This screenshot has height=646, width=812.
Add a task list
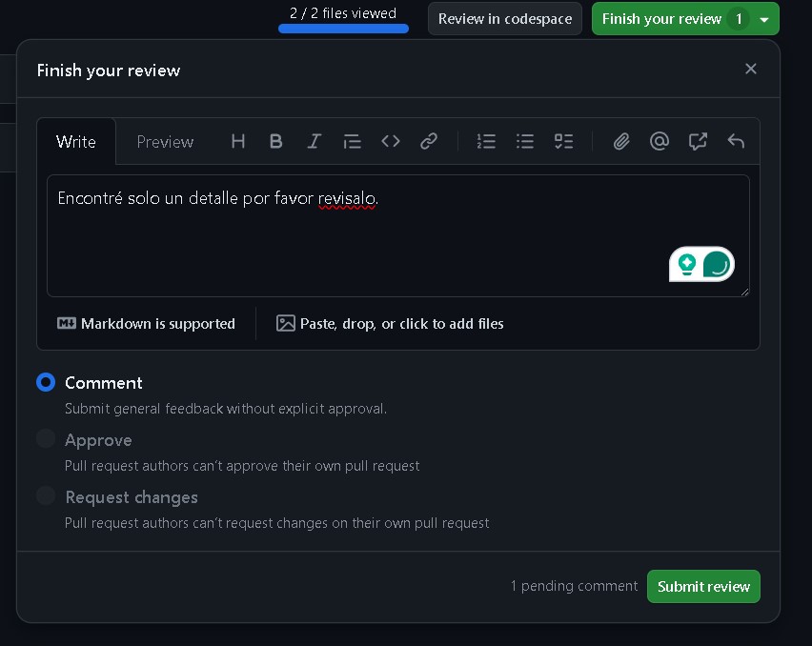(563, 142)
